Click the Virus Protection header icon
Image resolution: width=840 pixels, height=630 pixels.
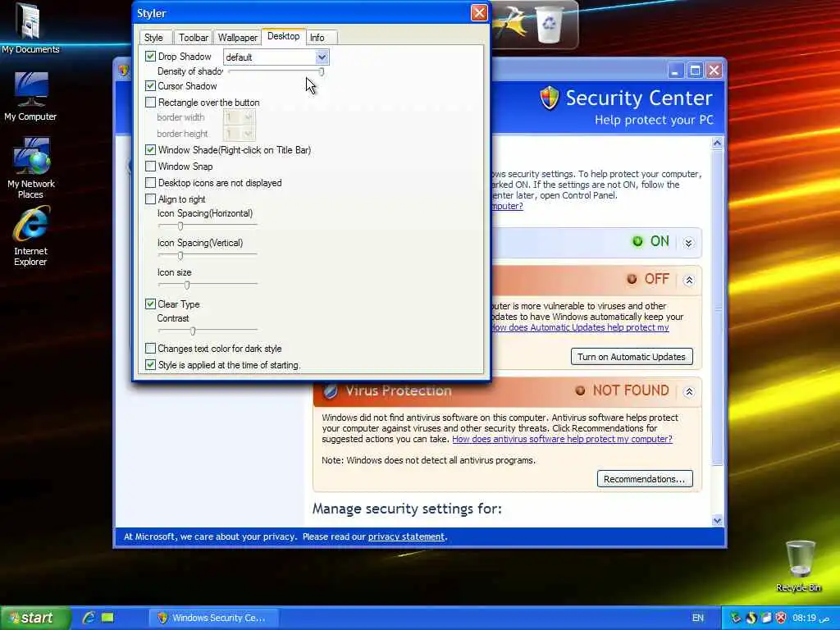point(330,391)
